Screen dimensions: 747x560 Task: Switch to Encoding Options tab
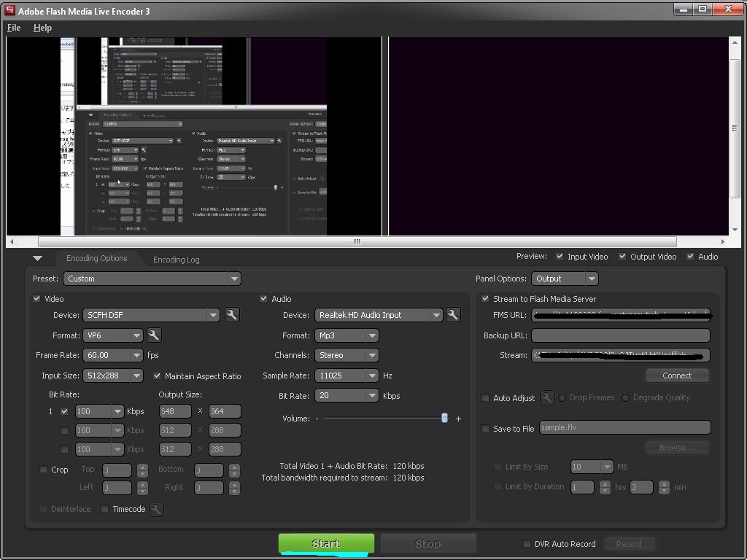pos(97,258)
